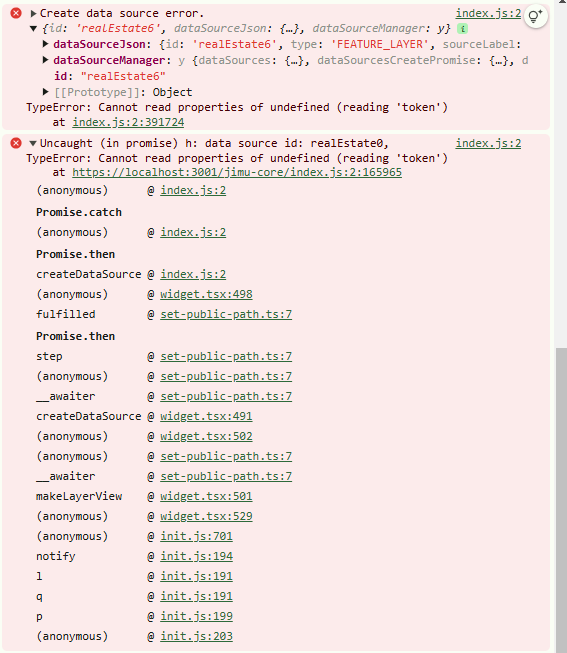The height and width of the screenshot is (653, 567).
Task: Open the makeLayerView widget.tsx:501 link
Action: (206, 496)
